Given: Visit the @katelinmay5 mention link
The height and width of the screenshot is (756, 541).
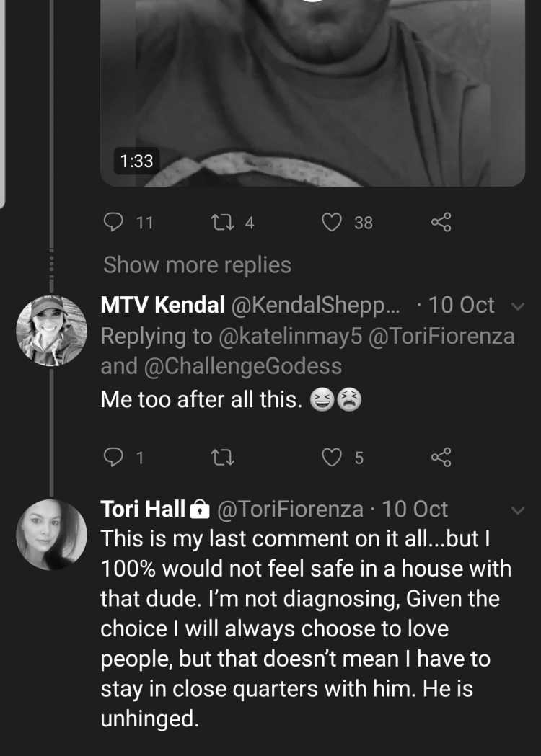Looking at the screenshot, I should [x=290, y=337].
